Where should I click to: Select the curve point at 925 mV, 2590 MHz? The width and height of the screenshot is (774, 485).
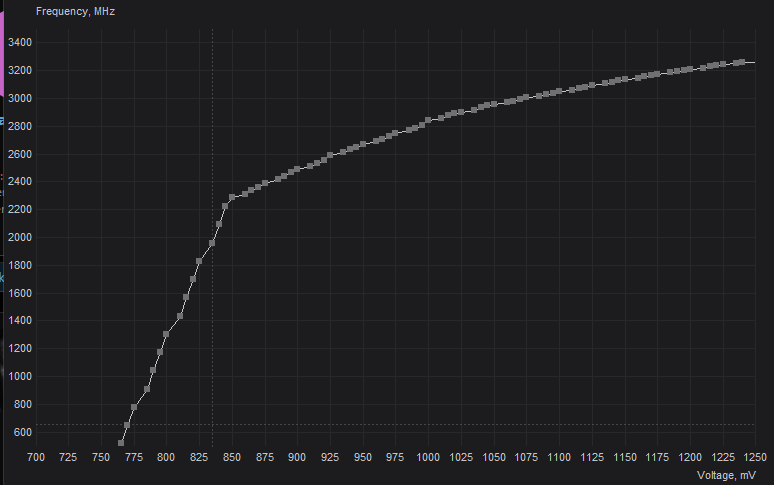[x=330, y=155]
